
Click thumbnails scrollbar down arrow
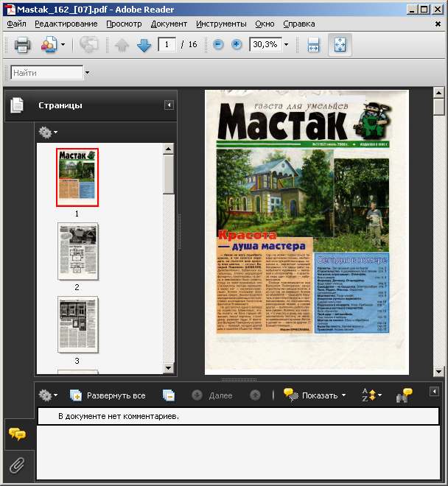[169, 368]
